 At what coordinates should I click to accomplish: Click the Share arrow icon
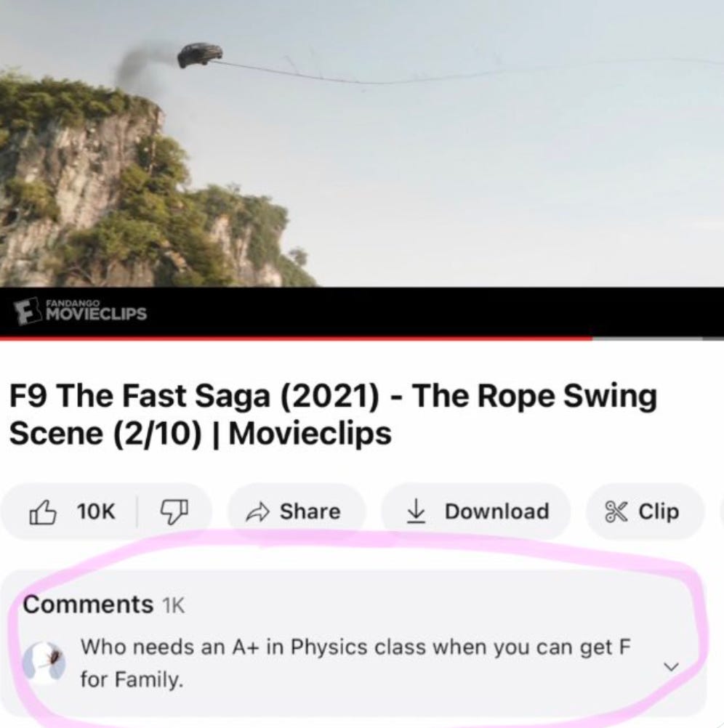tap(257, 511)
